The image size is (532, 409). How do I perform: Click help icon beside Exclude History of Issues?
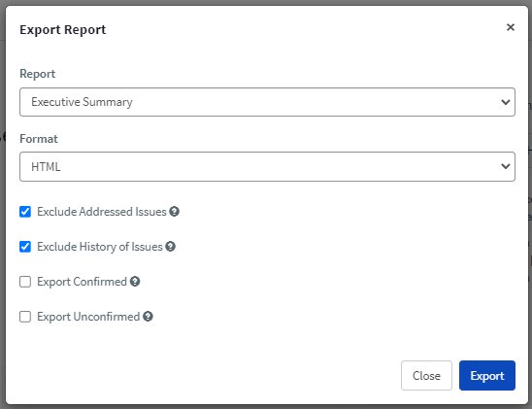[x=170, y=247]
